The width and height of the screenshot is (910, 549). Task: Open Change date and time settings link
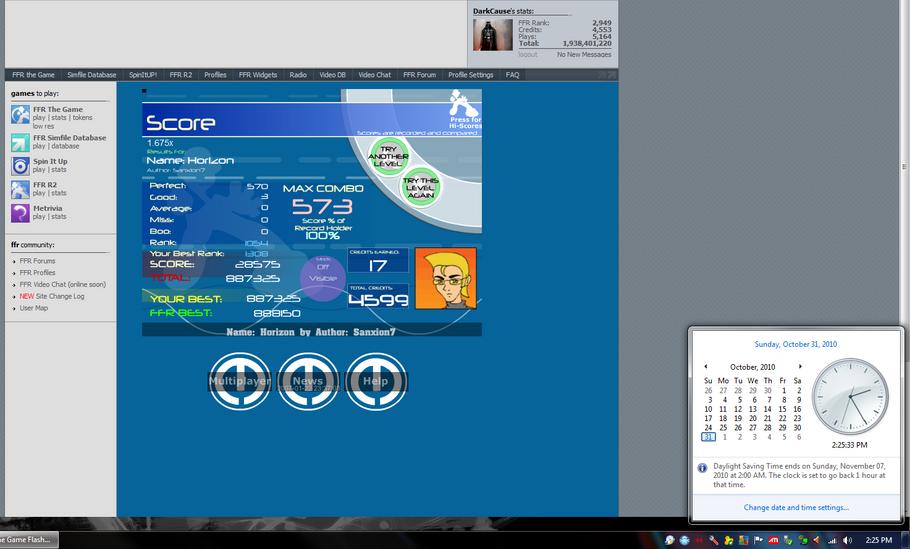pyautogui.click(x=796, y=507)
